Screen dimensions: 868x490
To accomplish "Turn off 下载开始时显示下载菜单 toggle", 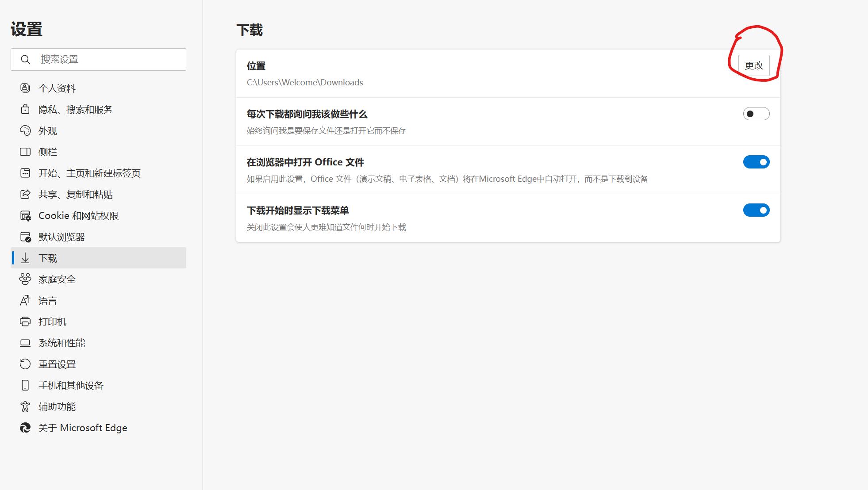I will pyautogui.click(x=756, y=210).
